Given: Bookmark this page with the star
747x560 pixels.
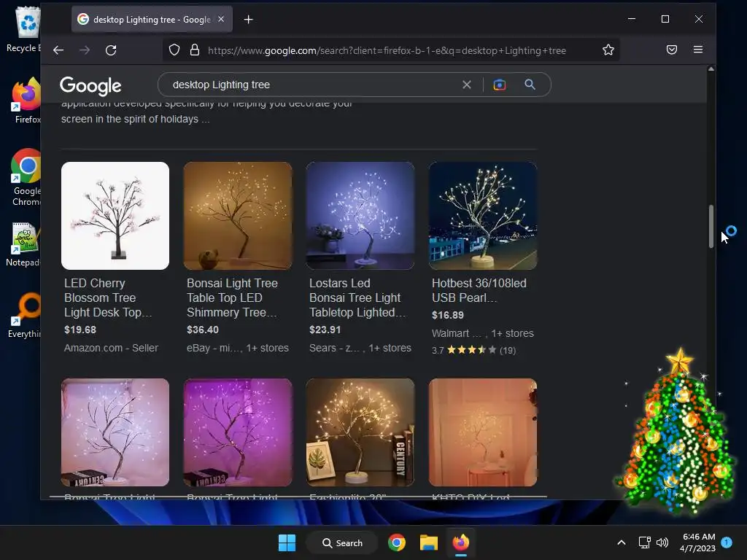Looking at the screenshot, I should (x=608, y=50).
